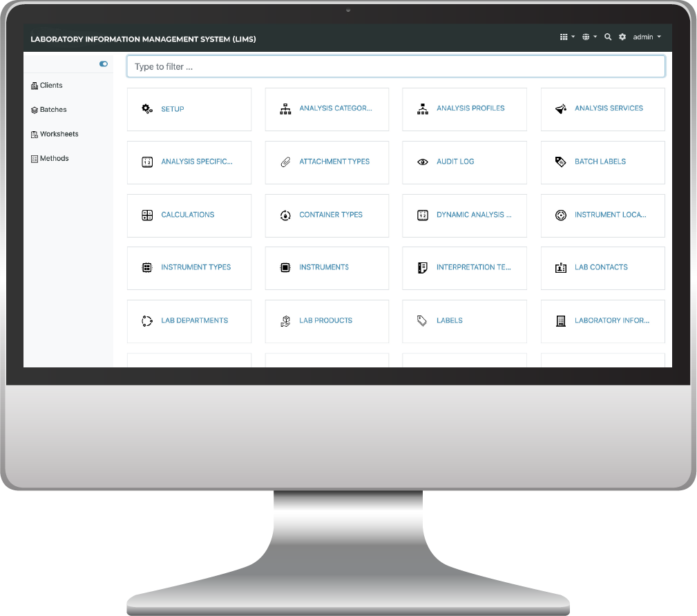Open the INSTRUMENT TYPES link
697x616 pixels.
[x=195, y=267]
